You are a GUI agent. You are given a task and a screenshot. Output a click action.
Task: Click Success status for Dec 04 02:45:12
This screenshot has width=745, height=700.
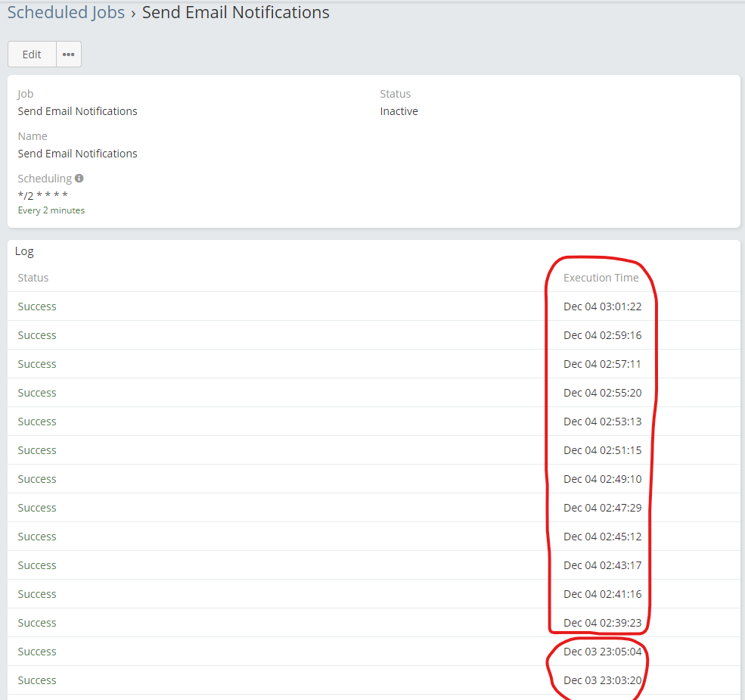[37, 537]
